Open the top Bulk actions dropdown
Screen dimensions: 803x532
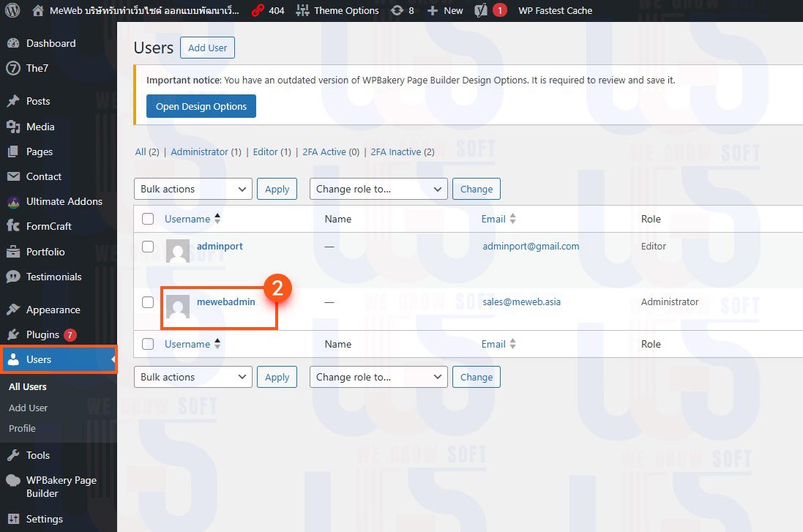point(193,189)
